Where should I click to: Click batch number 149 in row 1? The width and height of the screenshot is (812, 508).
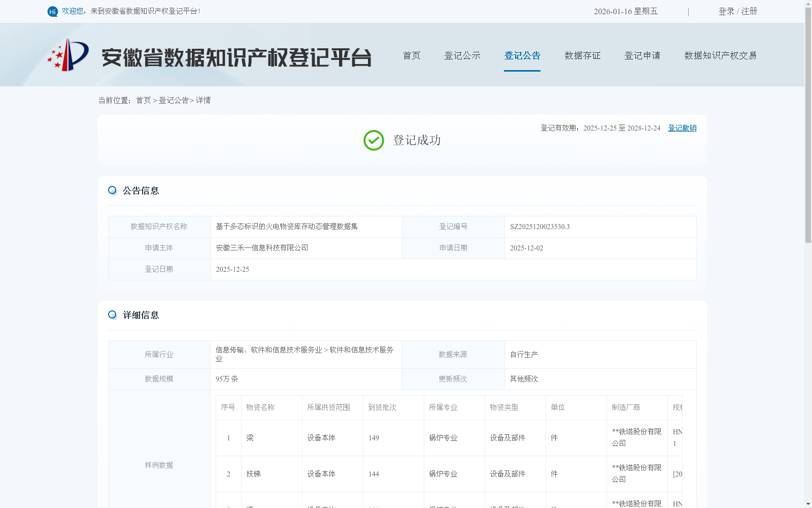[x=374, y=438]
